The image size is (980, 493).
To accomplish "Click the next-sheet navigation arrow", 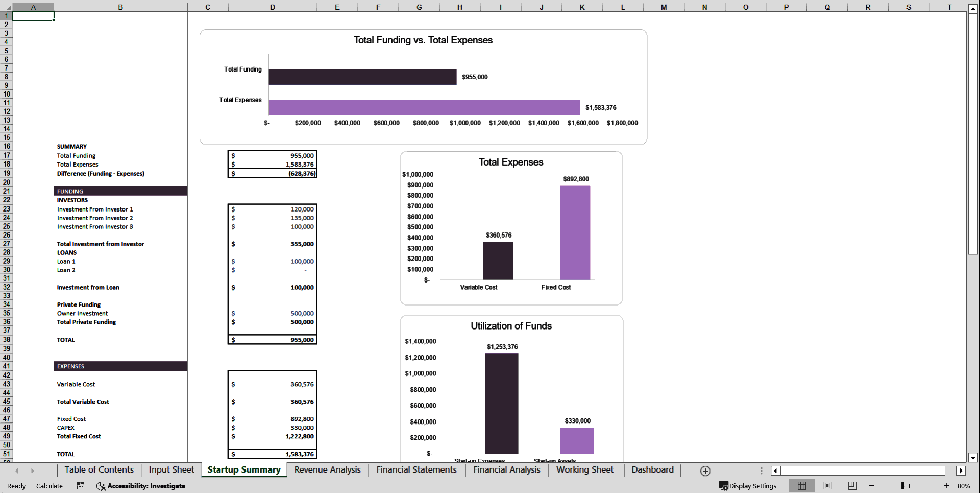I will point(32,471).
